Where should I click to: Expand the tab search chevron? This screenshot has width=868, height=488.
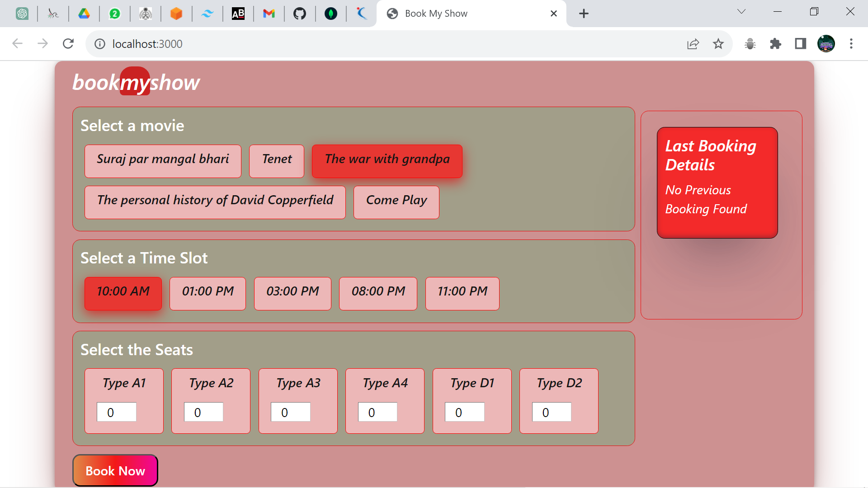click(741, 12)
